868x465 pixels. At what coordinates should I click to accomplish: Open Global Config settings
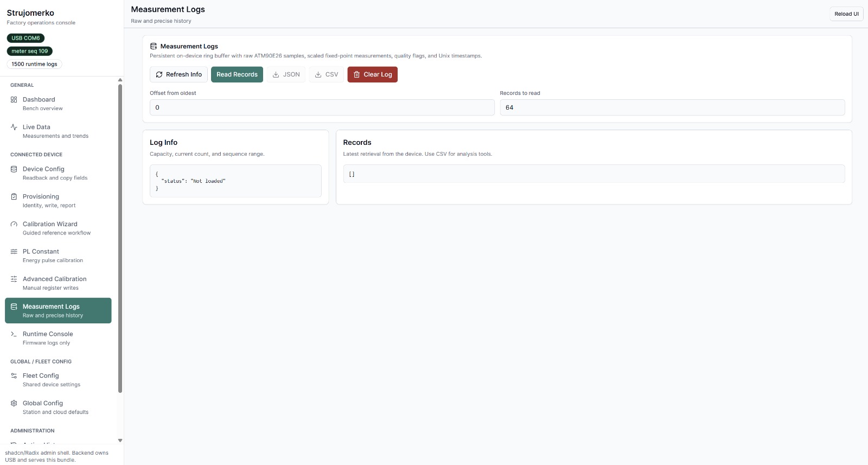[58, 407]
